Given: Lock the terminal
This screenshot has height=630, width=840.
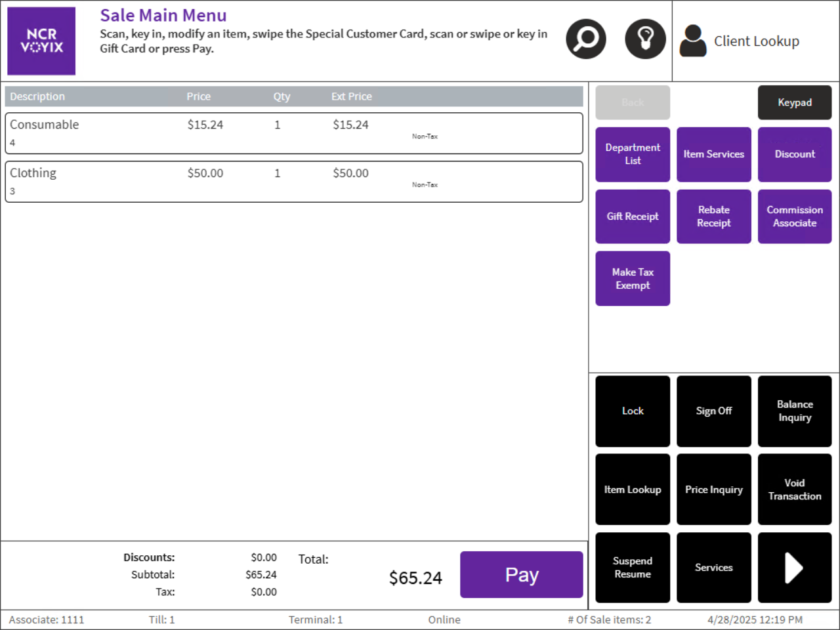Looking at the screenshot, I should coord(633,411).
